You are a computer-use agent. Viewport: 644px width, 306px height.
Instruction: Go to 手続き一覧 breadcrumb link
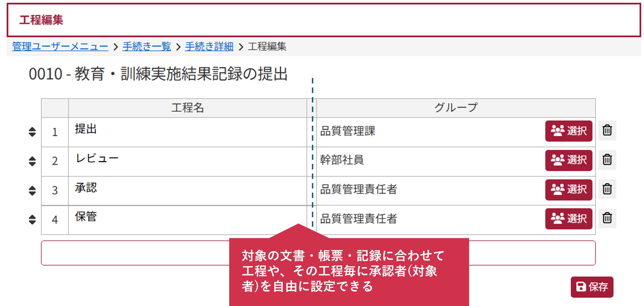[147, 47]
